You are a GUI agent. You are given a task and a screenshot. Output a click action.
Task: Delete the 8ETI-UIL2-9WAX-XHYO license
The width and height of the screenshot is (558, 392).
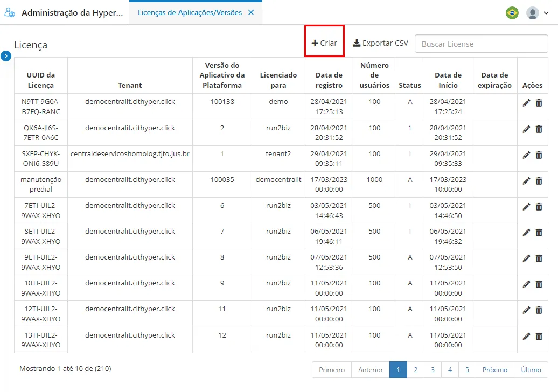click(539, 233)
